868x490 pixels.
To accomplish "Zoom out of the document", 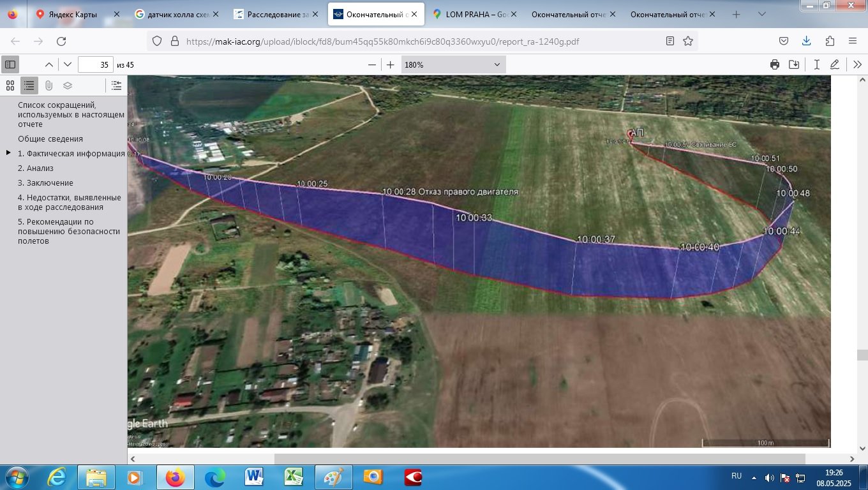I will pyautogui.click(x=372, y=64).
